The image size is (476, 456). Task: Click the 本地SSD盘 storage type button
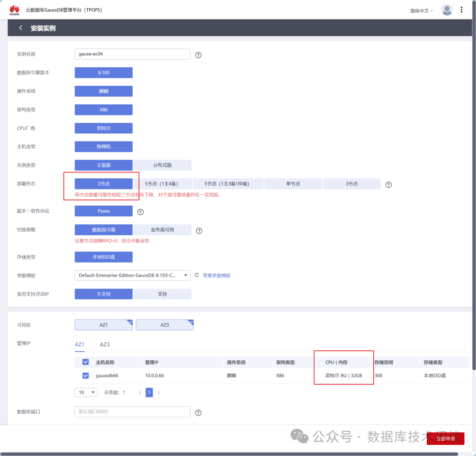pyautogui.click(x=104, y=257)
